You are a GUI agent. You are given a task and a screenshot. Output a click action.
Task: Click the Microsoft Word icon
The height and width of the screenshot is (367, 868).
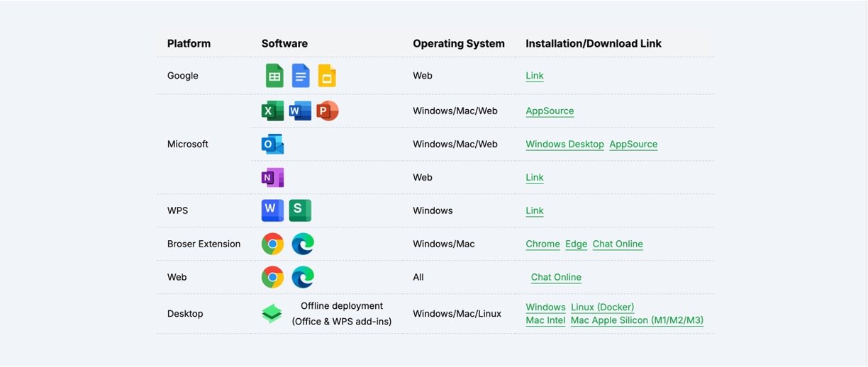click(300, 111)
